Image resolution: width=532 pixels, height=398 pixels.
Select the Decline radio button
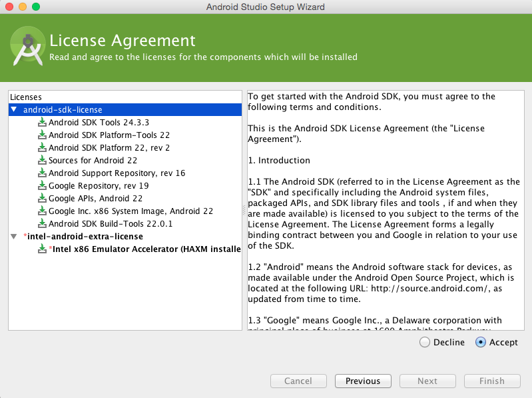[x=424, y=342]
